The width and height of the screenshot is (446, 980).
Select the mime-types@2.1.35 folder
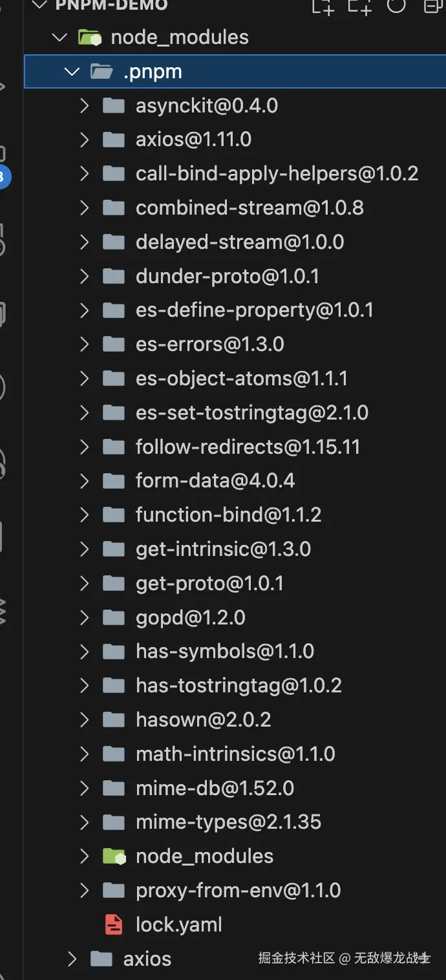(228, 822)
